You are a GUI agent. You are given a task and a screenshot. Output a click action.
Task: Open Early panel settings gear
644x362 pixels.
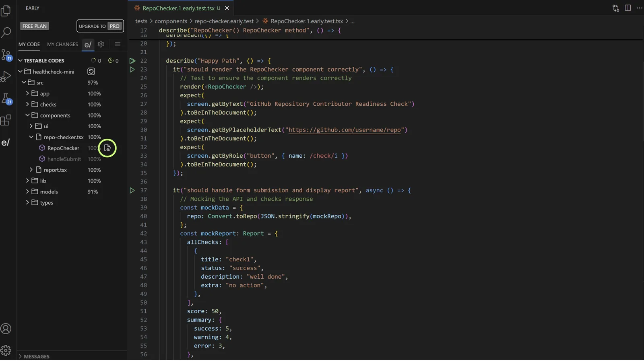click(101, 44)
